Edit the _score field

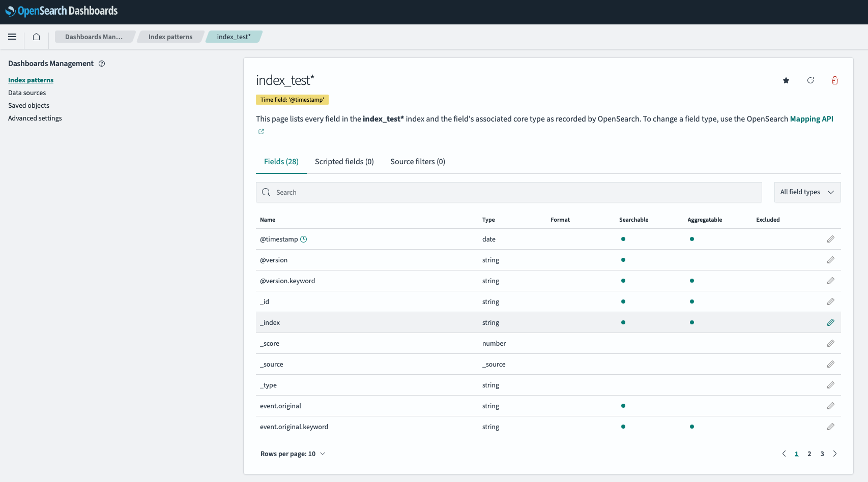tap(831, 343)
